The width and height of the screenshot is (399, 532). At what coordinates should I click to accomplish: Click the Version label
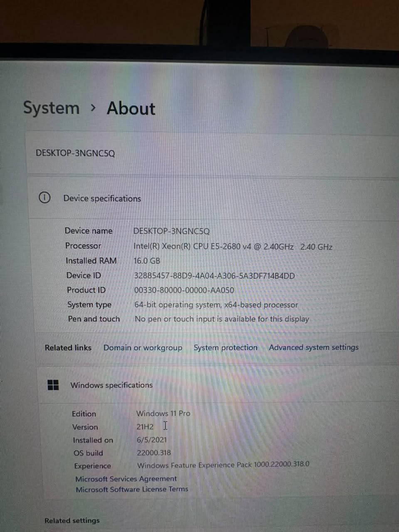85,427
